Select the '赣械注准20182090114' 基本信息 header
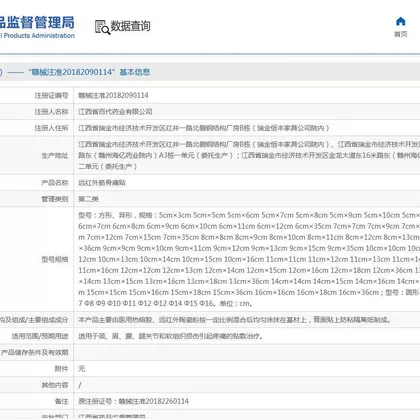 (89, 72)
